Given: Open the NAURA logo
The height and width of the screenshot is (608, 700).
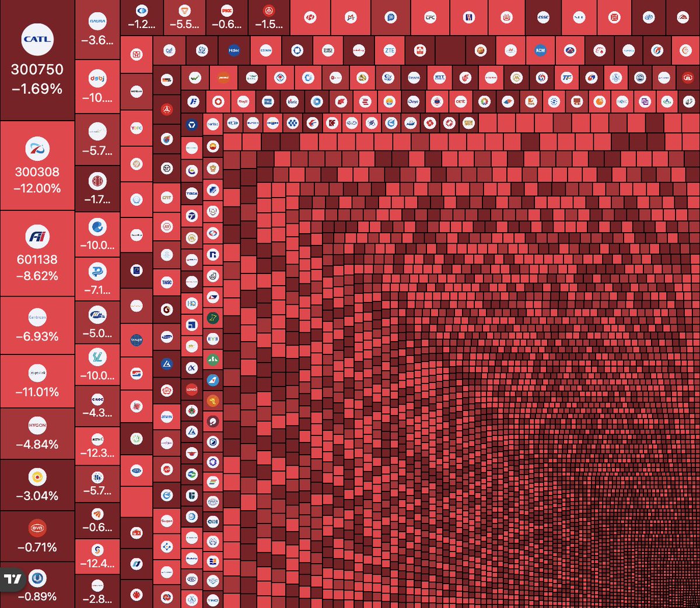Looking at the screenshot, I should pyautogui.click(x=97, y=22).
